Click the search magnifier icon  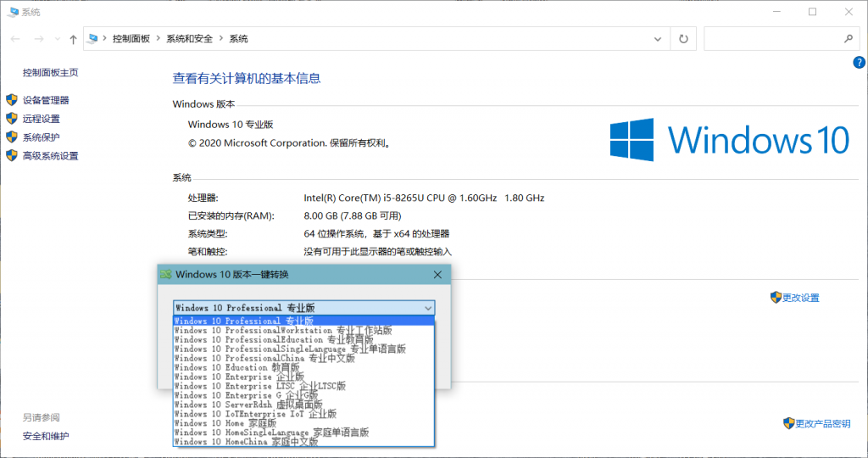[849, 38]
